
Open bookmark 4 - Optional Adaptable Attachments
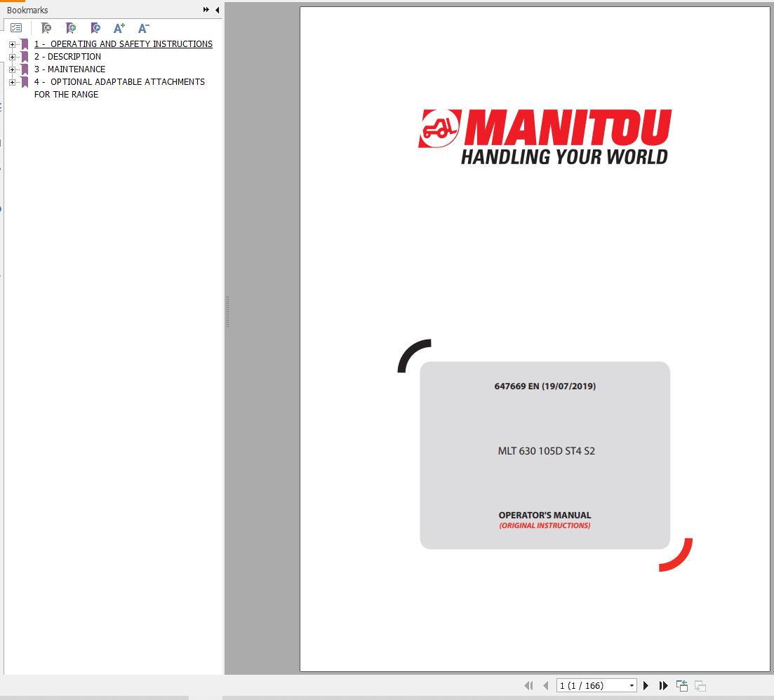coord(119,88)
